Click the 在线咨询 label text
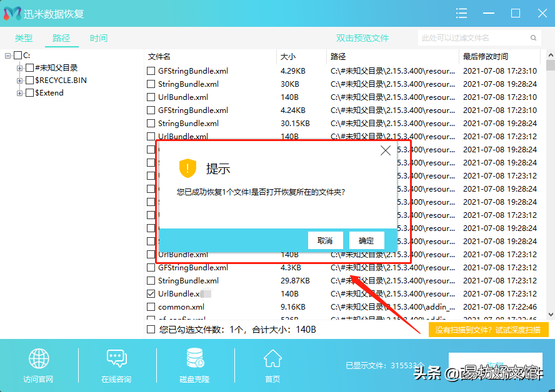555x392 pixels. tap(116, 380)
